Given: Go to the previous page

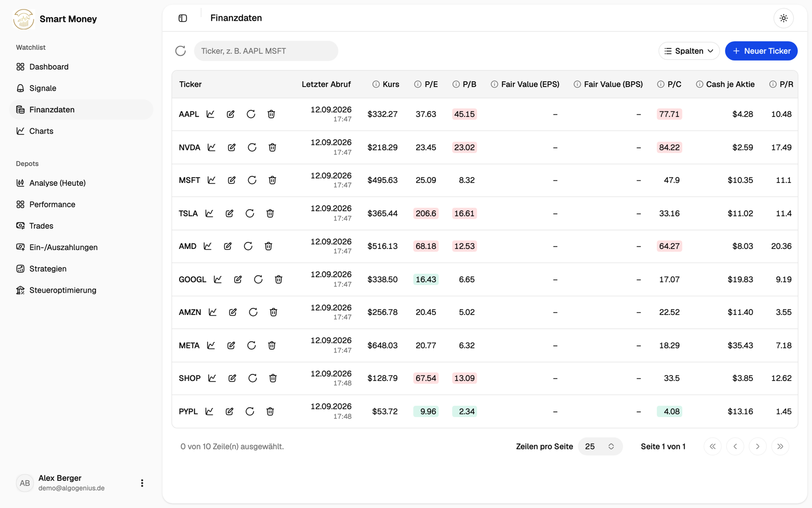Looking at the screenshot, I should [x=735, y=447].
